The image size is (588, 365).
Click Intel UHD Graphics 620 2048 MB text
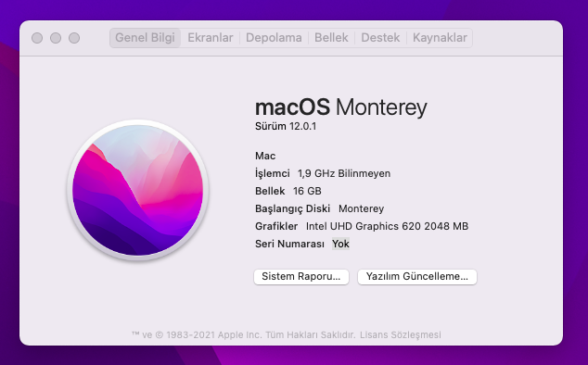pyautogui.click(x=387, y=226)
